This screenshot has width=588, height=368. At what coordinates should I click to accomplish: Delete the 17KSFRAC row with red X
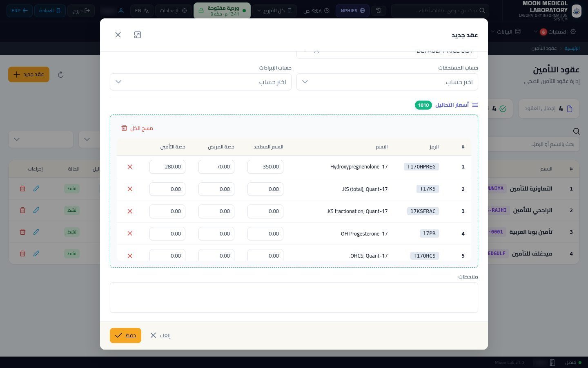pyautogui.click(x=130, y=211)
